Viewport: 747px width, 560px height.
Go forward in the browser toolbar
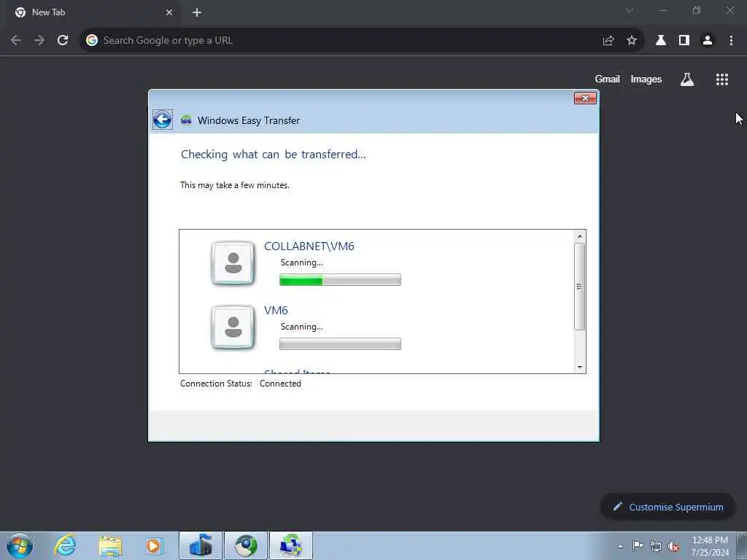[39, 41]
